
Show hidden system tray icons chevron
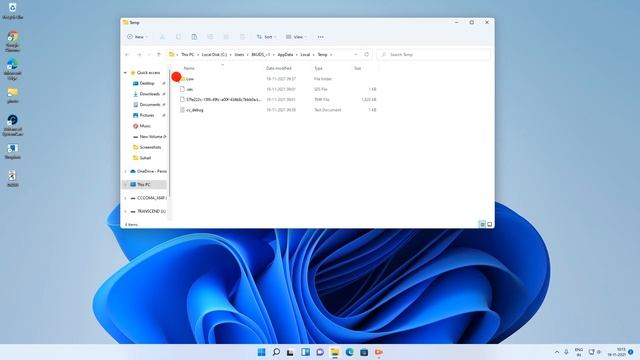(557, 352)
